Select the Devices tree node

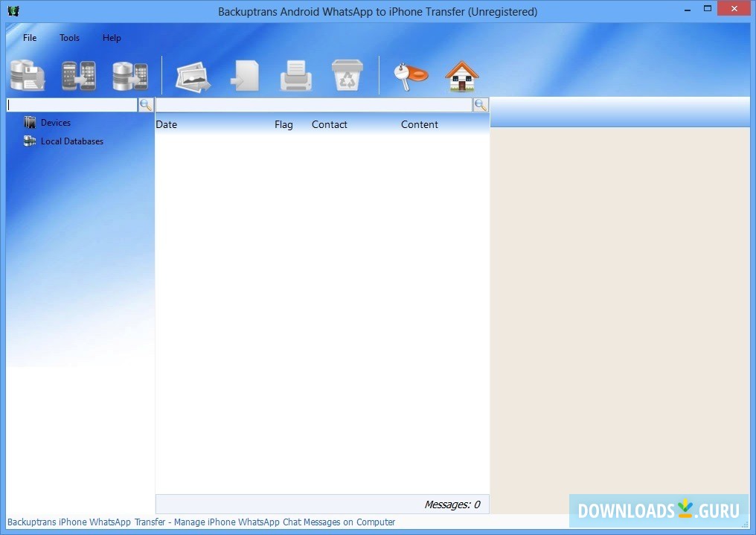56,123
